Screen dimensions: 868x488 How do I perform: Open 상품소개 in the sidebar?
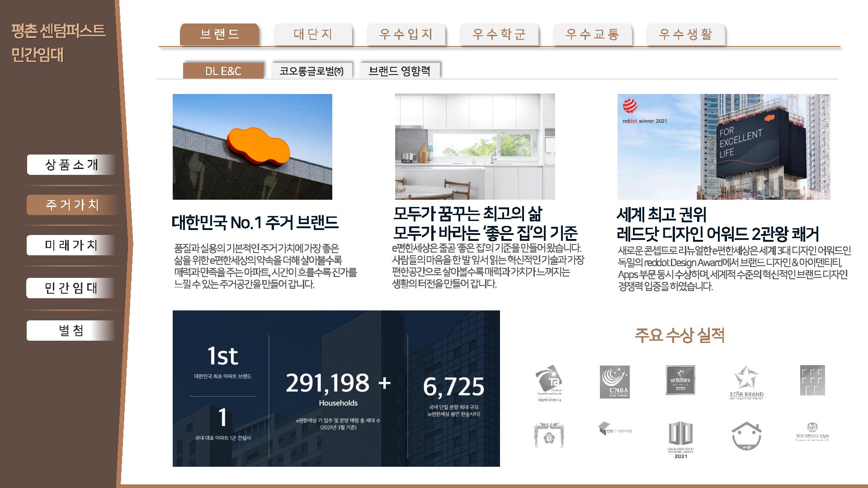[71, 165]
